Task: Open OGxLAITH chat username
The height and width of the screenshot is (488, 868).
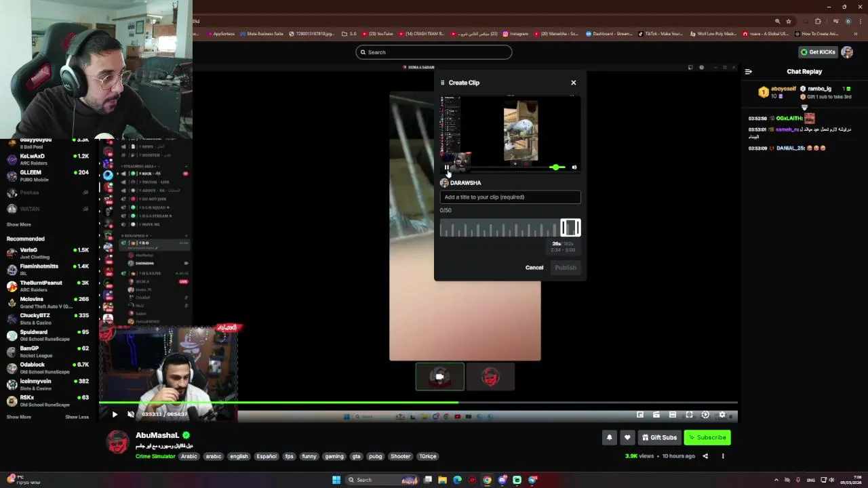Action: click(x=788, y=119)
